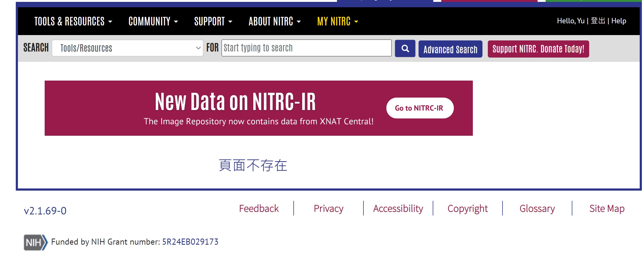This screenshot has height=257, width=644.
Task: Click the 登出 logout link
Action: coord(598,21)
